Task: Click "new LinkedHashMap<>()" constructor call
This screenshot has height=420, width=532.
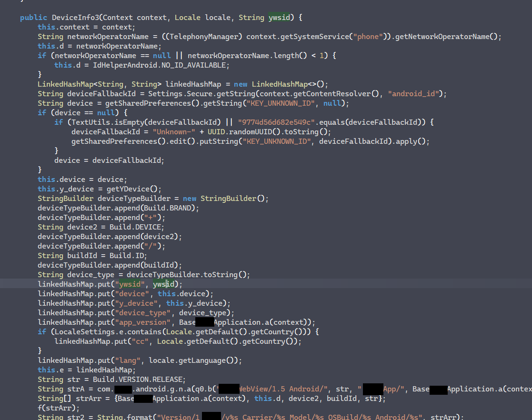Action: (279, 84)
